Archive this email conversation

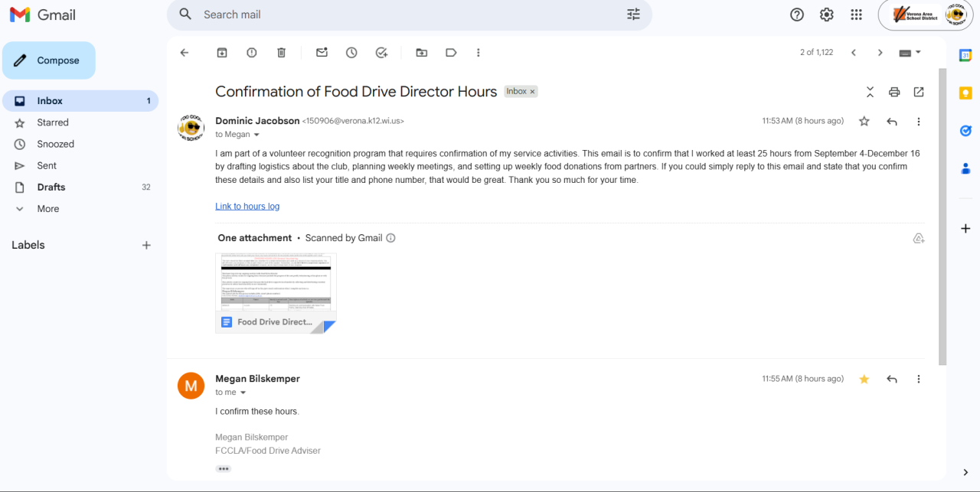click(222, 53)
